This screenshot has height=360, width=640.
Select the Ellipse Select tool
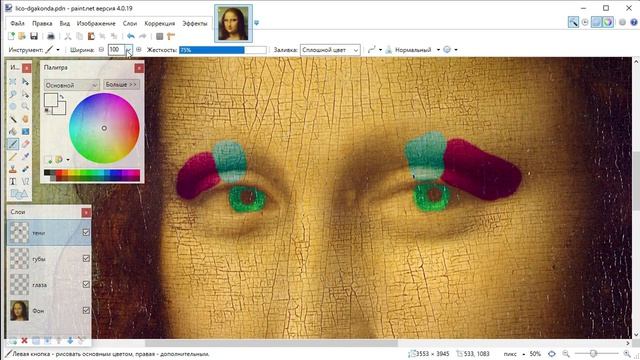(13, 107)
